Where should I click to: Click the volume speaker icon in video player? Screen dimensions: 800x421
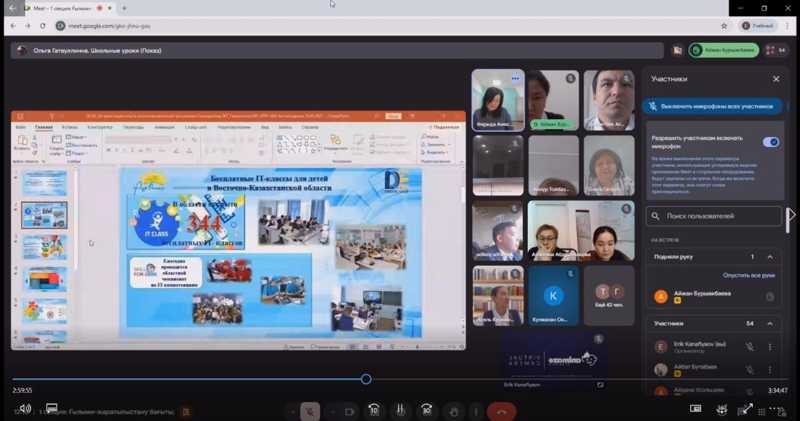coord(25,409)
